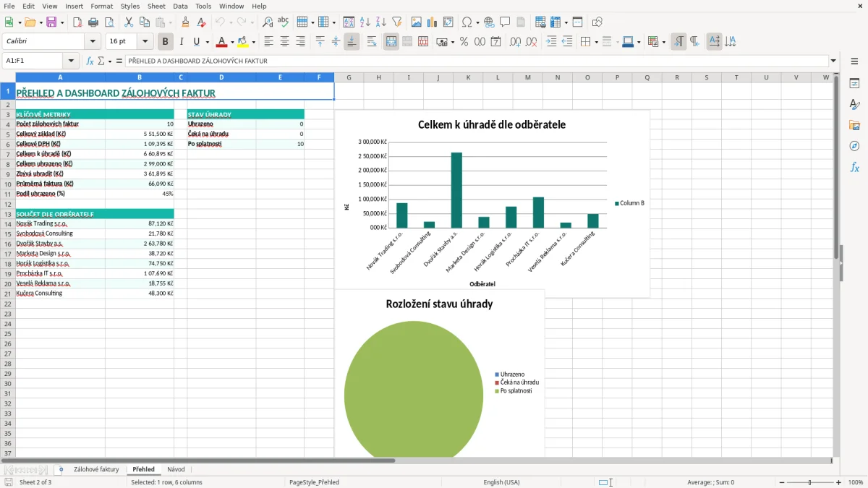This screenshot has width=868, height=488.
Task: Open font size 16 pt dropdown
Action: 145,42
